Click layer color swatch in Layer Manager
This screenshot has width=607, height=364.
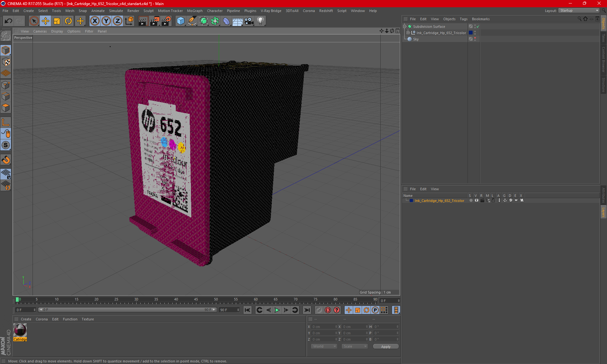(411, 201)
